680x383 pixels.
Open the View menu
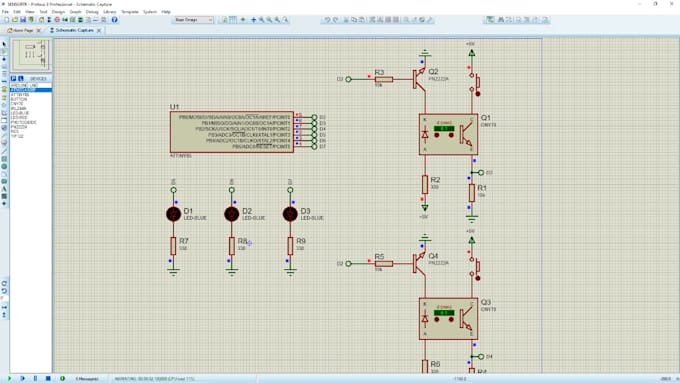[29, 12]
